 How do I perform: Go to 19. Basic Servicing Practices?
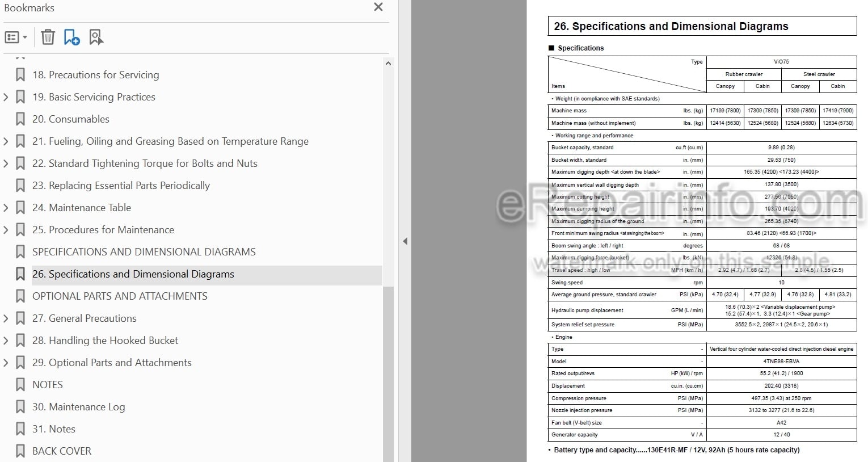94,97
